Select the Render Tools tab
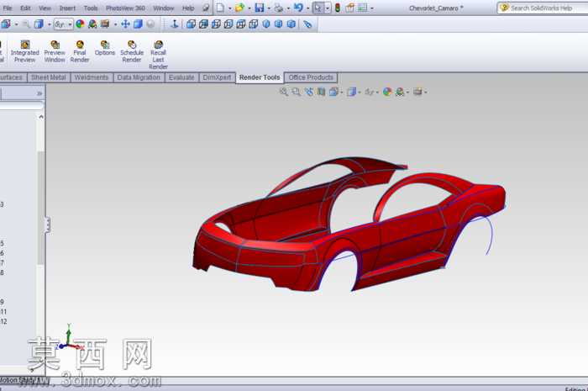588x391 pixels. click(260, 77)
